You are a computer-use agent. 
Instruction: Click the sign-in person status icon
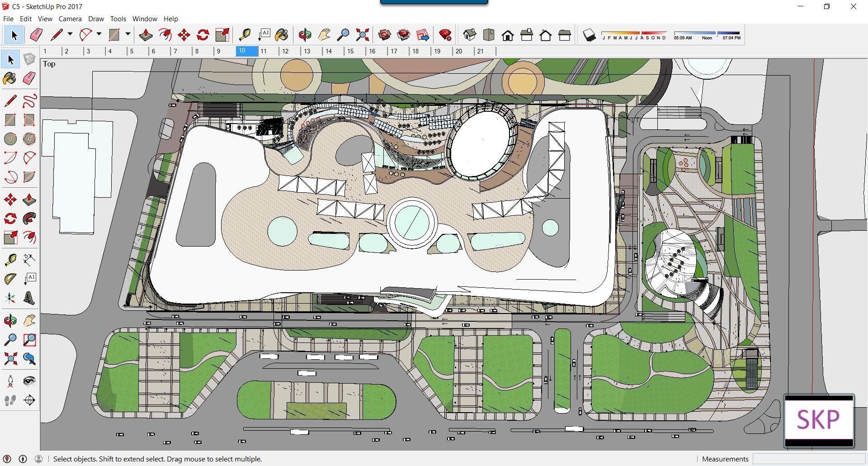pos(38,459)
